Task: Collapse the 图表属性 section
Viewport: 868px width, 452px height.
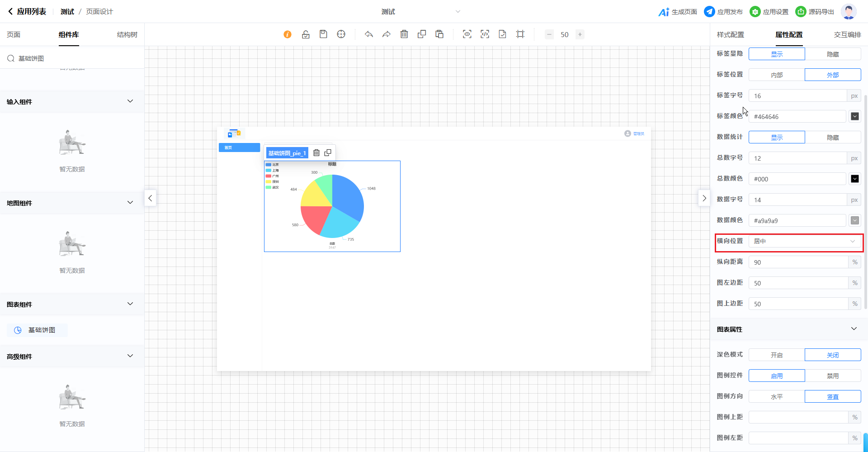Action: [854, 329]
